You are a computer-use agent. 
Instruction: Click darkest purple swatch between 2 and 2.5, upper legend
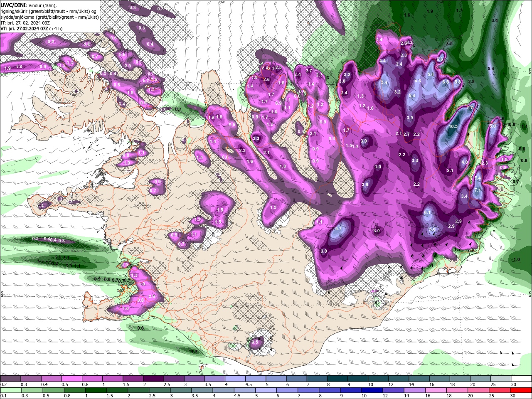point(153,379)
